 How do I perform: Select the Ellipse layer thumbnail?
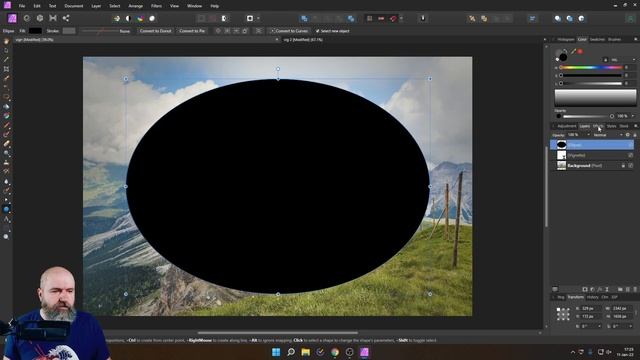pyautogui.click(x=562, y=144)
